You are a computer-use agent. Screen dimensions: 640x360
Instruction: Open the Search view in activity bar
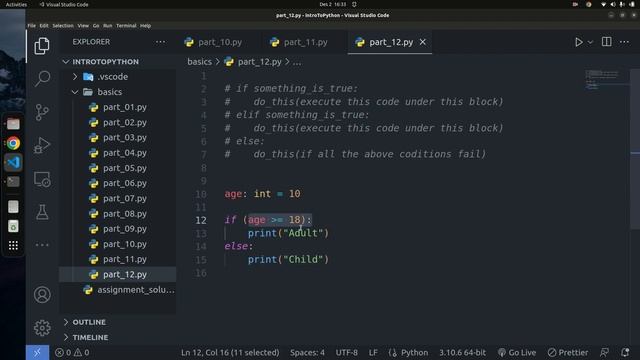[x=42, y=78]
